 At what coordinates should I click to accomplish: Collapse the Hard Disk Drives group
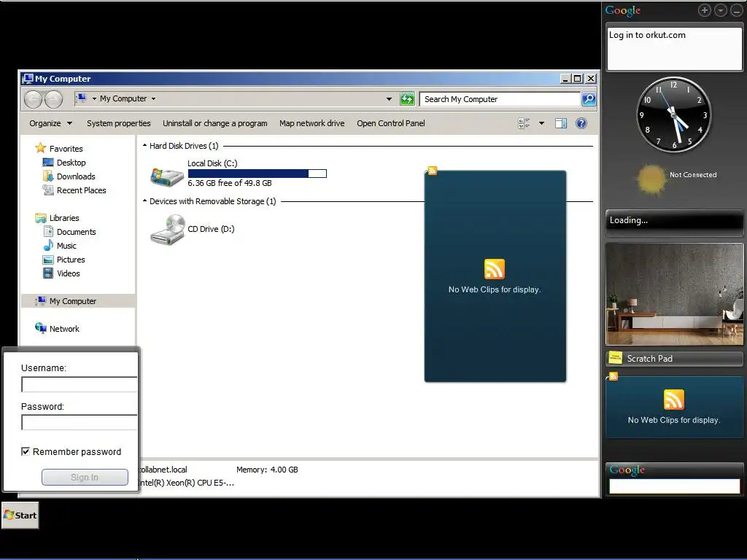point(145,145)
